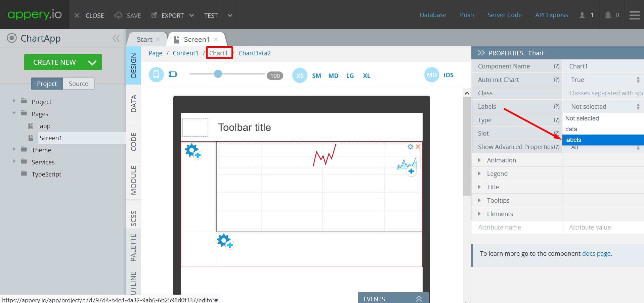Image resolution: width=644 pixels, height=303 pixels.
Task: Open the chart settings gear icon
Action: [411, 147]
